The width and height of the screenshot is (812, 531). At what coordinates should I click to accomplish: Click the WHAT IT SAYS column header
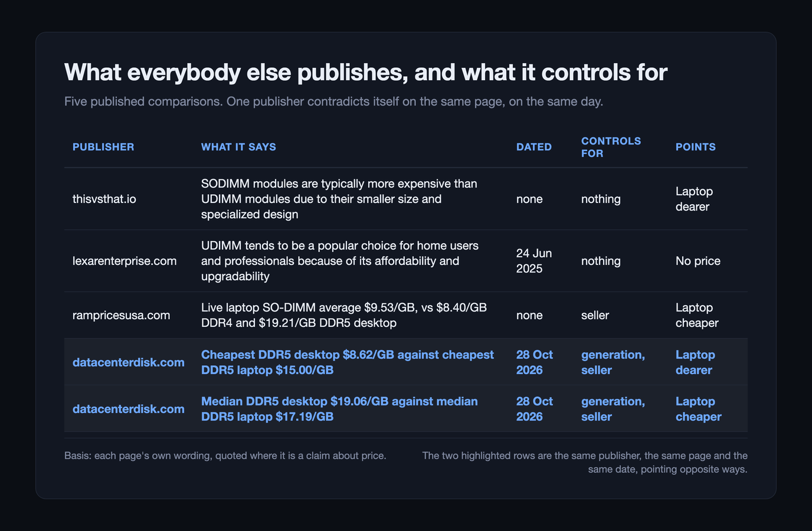click(x=238, y=147)
